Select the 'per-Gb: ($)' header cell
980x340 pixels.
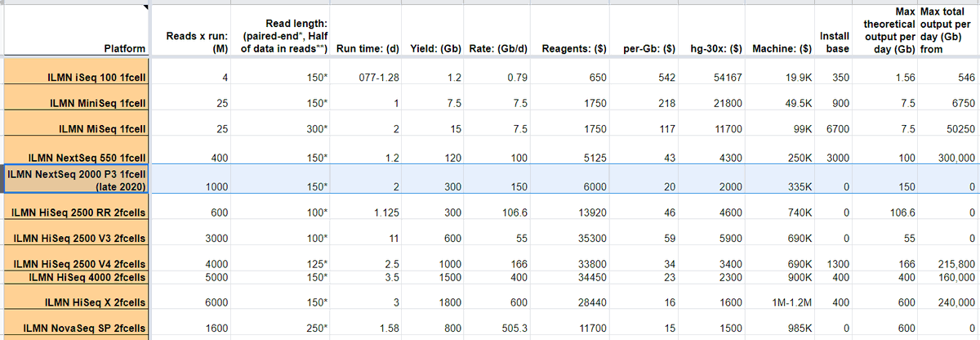tap(645, 30)
